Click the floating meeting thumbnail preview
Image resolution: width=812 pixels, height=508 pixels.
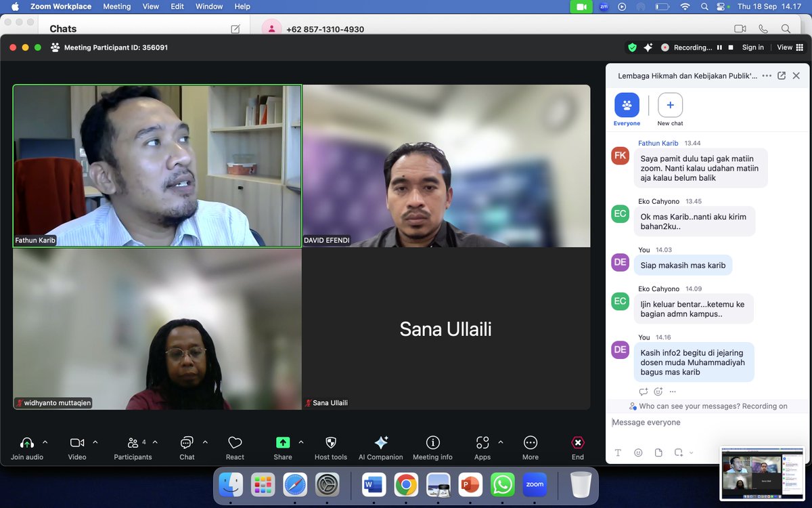click(763, 473)
